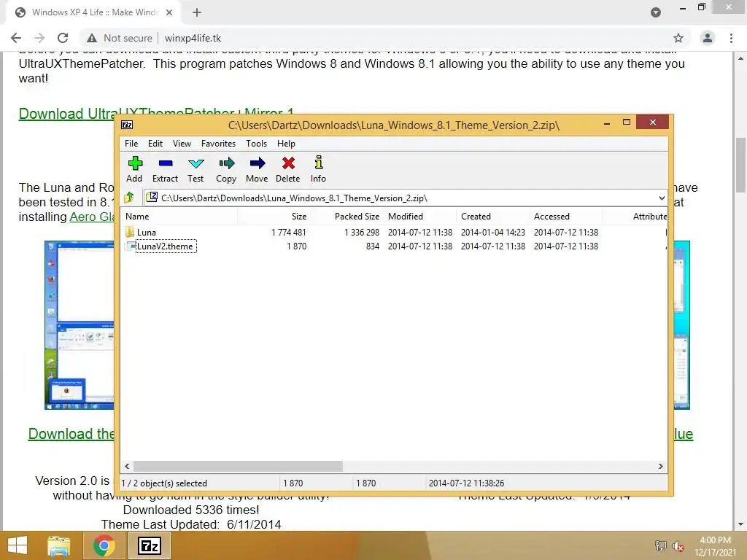This screenshot has height=560, width=747.
Task: Reload the winxp4life.tk page
Action: (63, 38)
